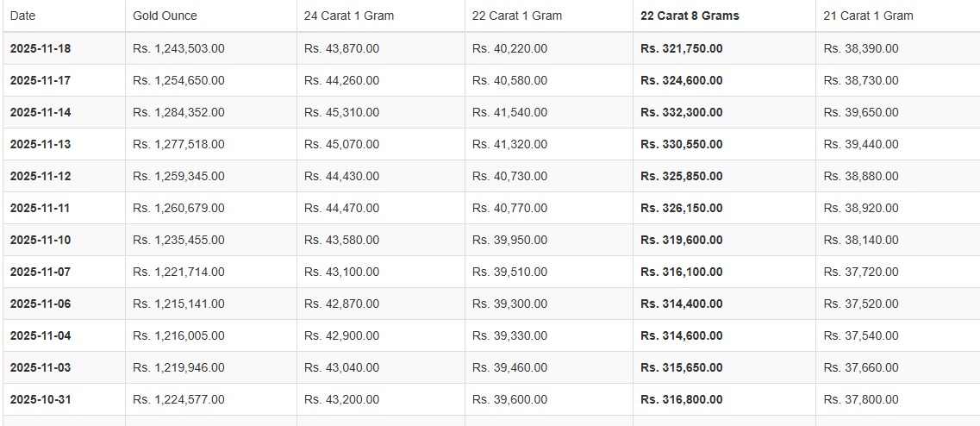The image size is (980, 426).
Task: Click gold ounce price Rs. 1,235,455.00
Action: point(178,240)
